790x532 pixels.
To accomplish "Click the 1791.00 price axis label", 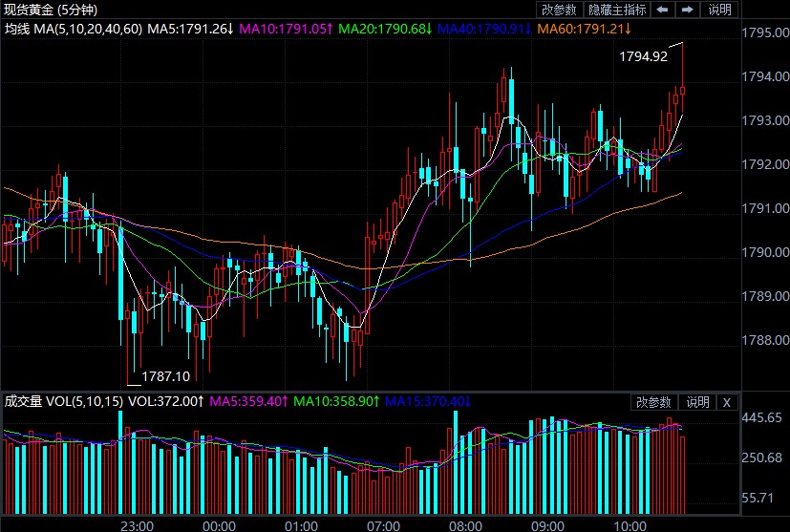I will coord(765,208).
